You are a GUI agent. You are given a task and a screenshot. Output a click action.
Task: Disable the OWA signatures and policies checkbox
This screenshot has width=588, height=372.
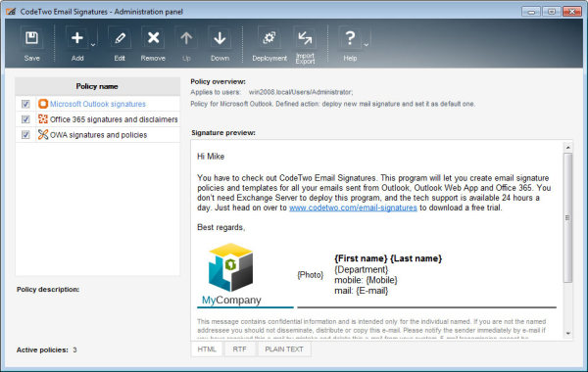(25, 134)
